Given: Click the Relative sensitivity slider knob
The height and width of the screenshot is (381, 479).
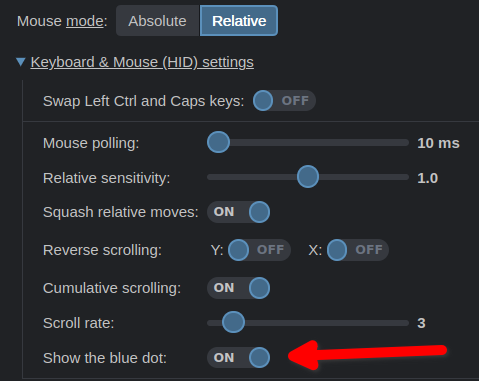Looking at the screenshot, I should [x=308, y=177].
